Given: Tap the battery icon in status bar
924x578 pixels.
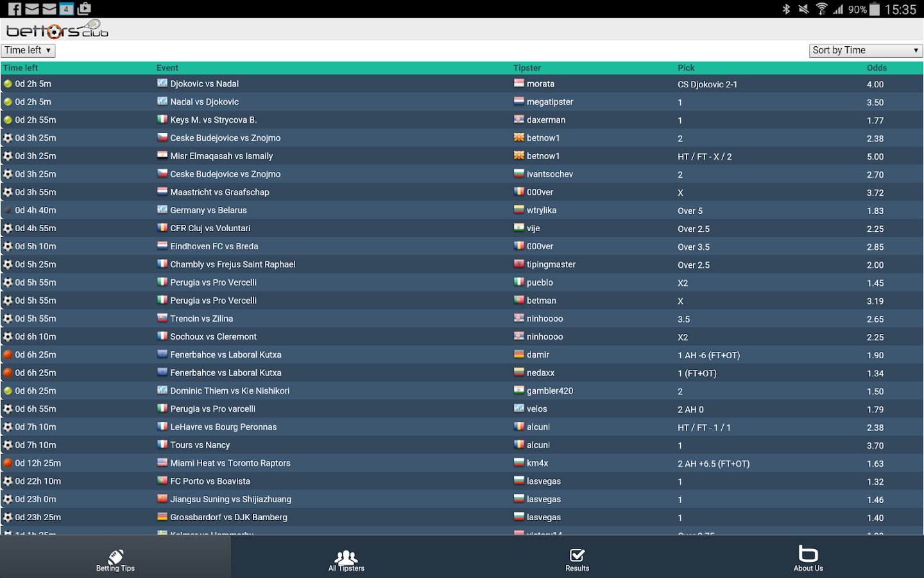Looking at the screenshot, I should pos(875,9).
